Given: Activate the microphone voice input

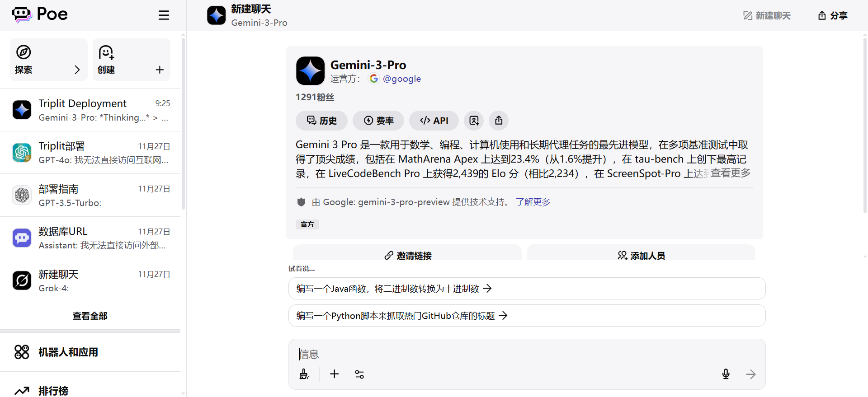Looking at the screenshot, I should [x=726, y=374].
